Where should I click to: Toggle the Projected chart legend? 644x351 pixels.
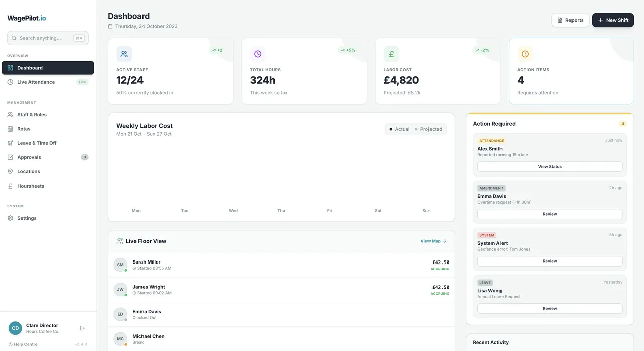tap(428, 129)
